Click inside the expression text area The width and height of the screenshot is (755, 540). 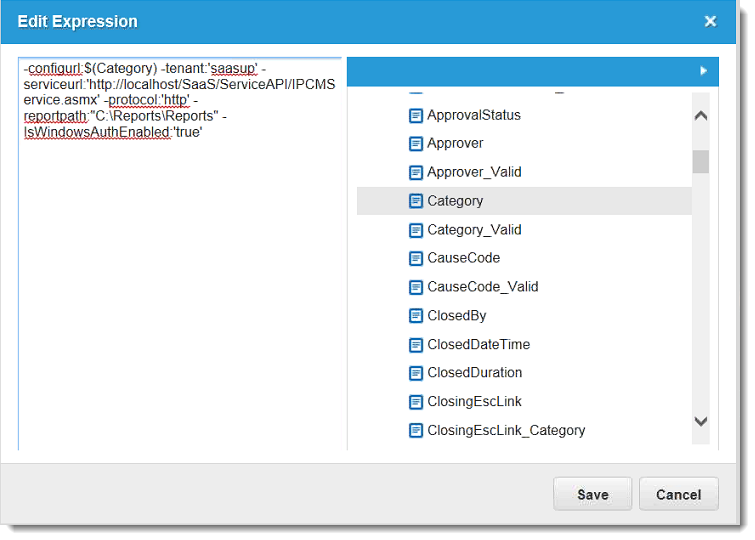click(180, 300)
